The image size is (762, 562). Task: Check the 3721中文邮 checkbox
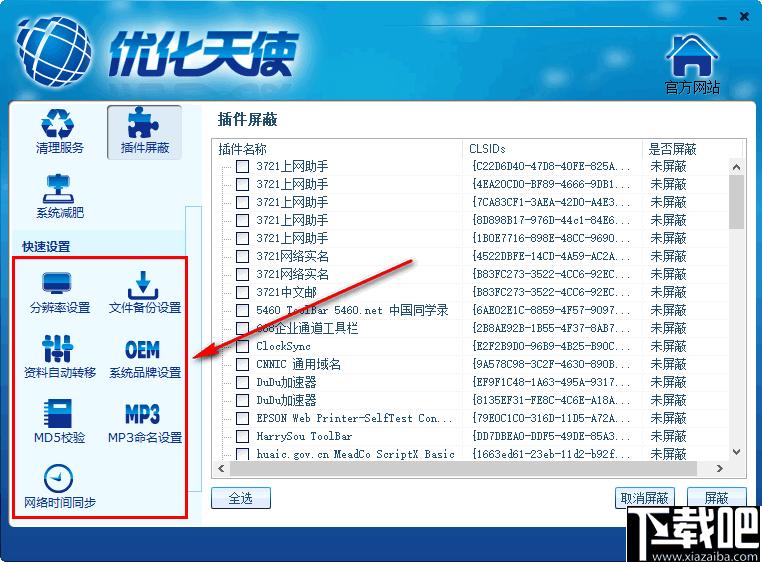[x=242, y=292]
